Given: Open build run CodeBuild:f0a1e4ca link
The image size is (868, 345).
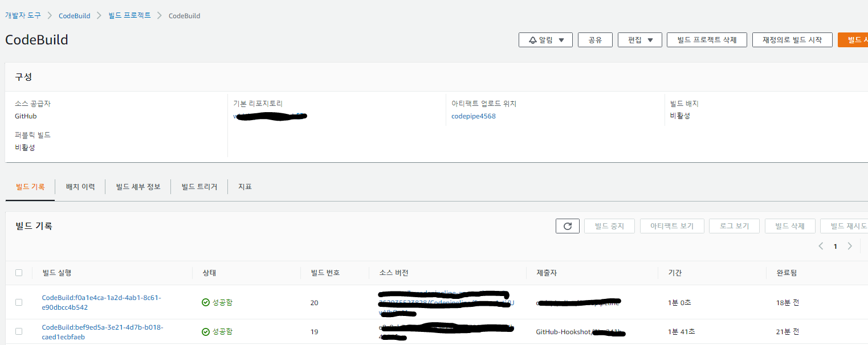Looking at the screenshot, I should (101, 302).
